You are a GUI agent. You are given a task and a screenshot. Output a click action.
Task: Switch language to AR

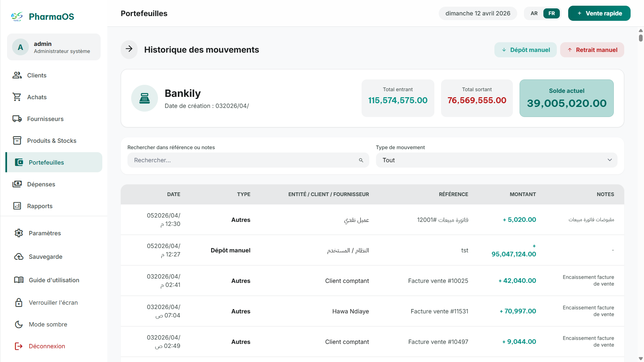tap(534, 13)
